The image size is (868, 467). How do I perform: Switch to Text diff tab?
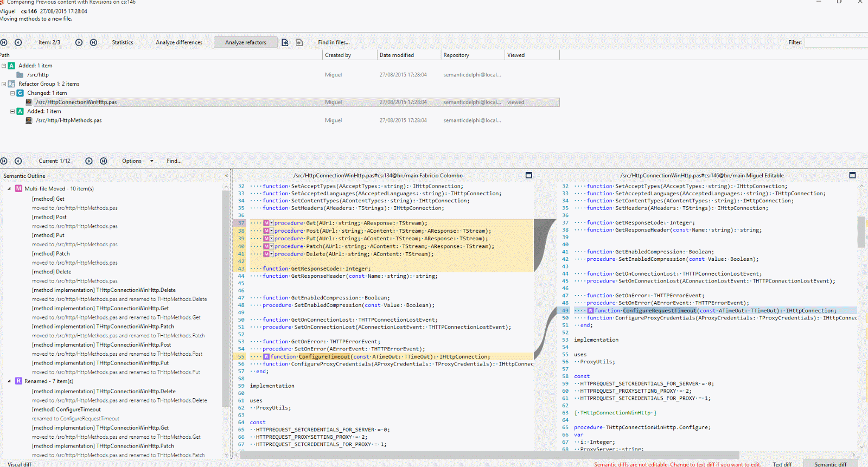(782, 464)
